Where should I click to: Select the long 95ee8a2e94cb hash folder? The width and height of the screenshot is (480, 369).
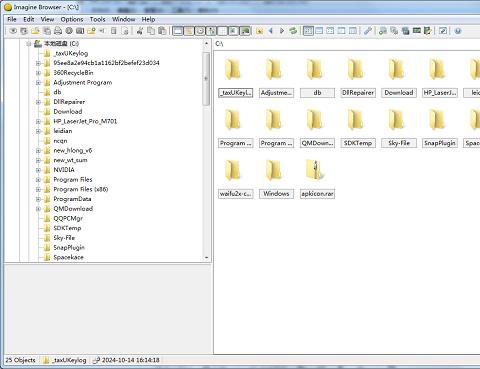[106, 63]
